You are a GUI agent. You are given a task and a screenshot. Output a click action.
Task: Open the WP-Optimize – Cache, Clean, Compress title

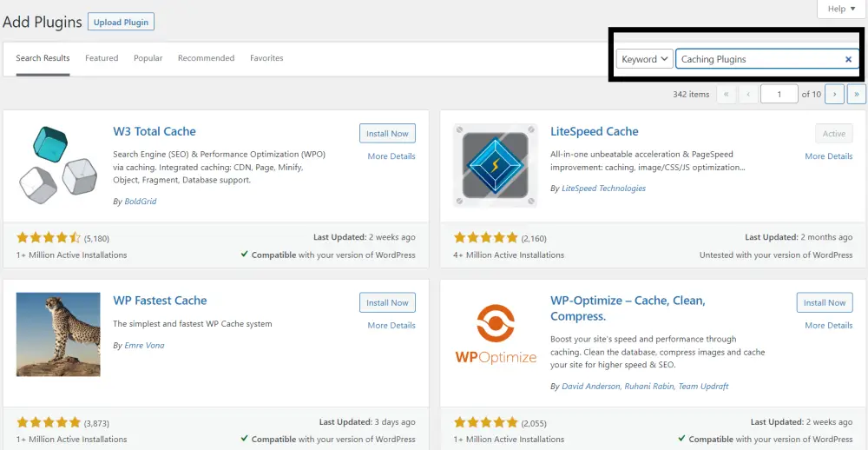point(628,308)
